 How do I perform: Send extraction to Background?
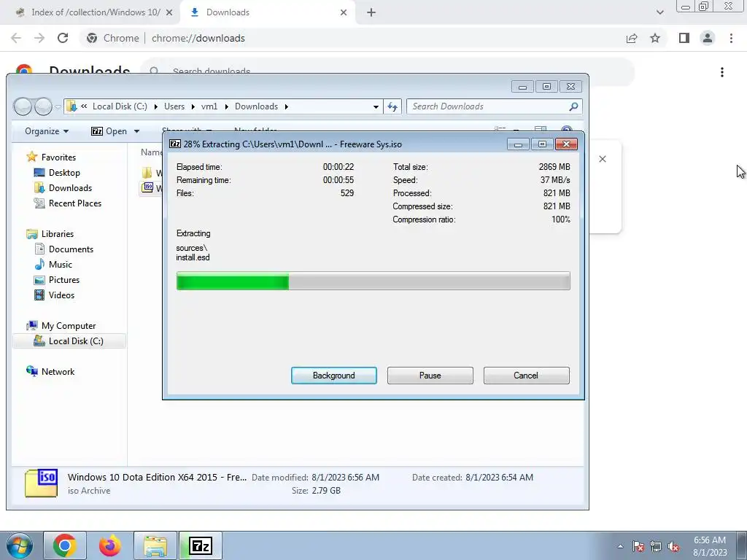click(x=333, y=376)
